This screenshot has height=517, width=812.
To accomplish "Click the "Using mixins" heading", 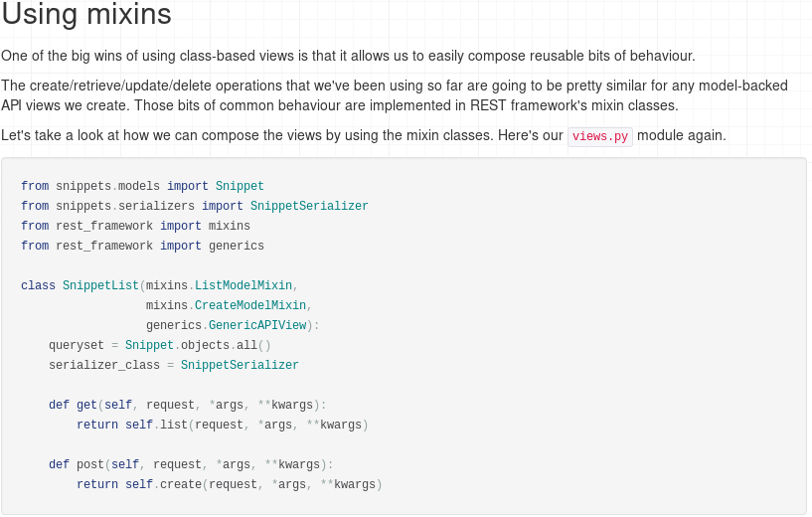I will pyautogui.click(x=86, y=16).
